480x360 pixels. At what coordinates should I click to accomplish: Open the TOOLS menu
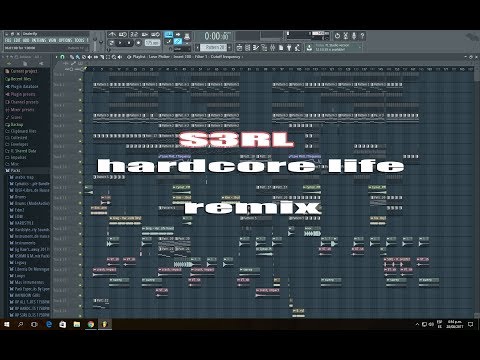pyautogui.click(x=79, y=40)
